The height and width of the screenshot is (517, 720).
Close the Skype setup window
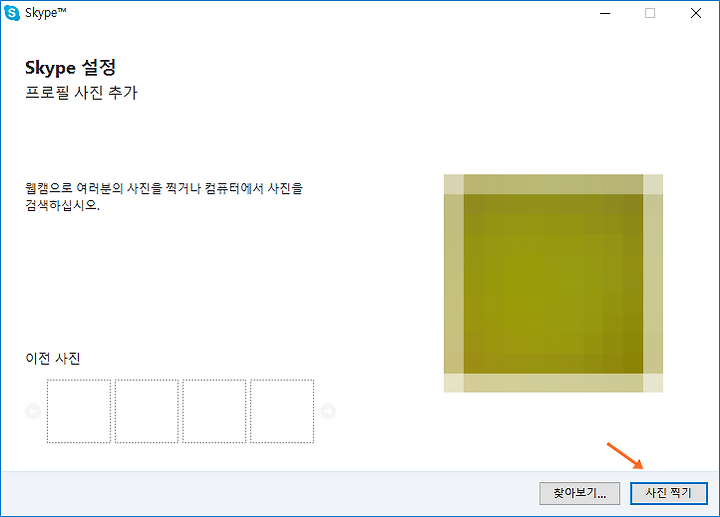[696, 13]
